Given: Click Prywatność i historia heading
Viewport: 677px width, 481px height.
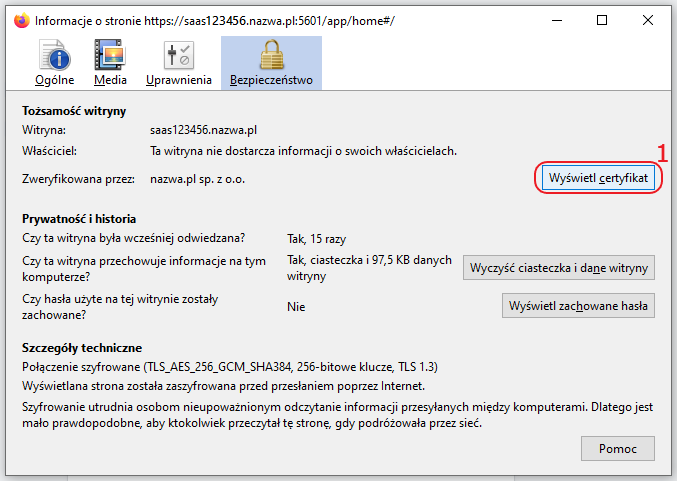Looking at the screenshot, I should click(79, 219).
